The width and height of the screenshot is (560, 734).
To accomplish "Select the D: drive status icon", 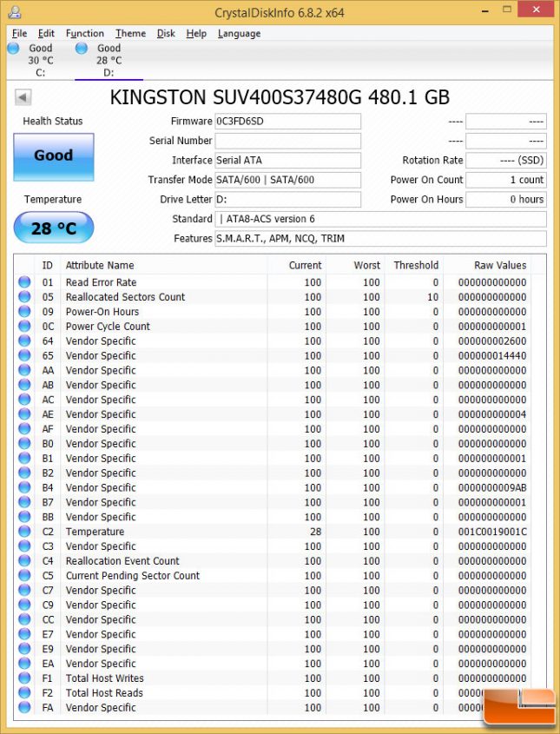I will coord(82,48).
